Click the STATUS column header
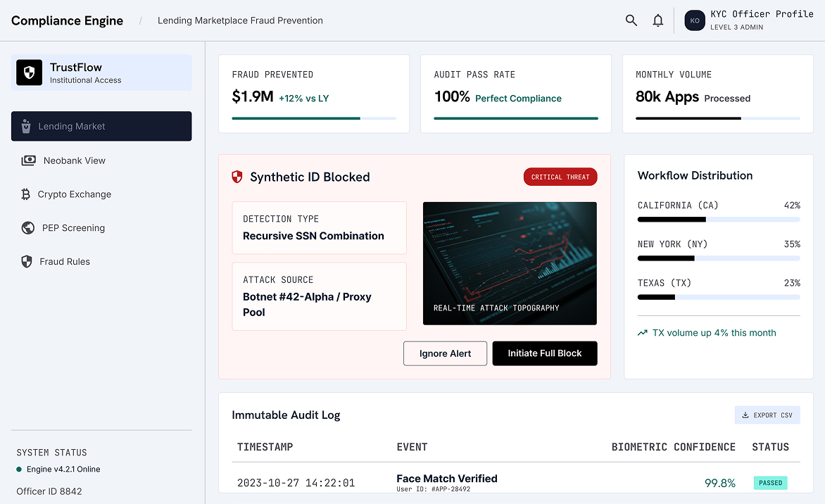Image resolution: width=825 pixels, height=504 pixels. [x=770, y=447]
